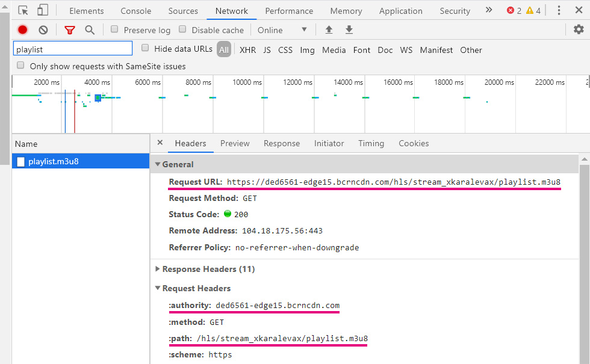Enable the Preserve log checkbox
The width and height of the screenshot is (590, 364).
click(x=115, y=29)
